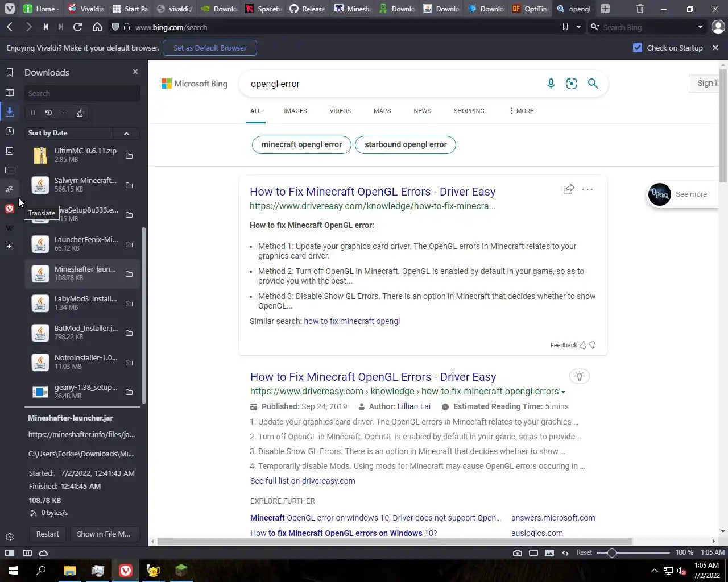This screenshot has height=582, width=728.
Task: Switch to the IMAGES tab
Action: 295,111
